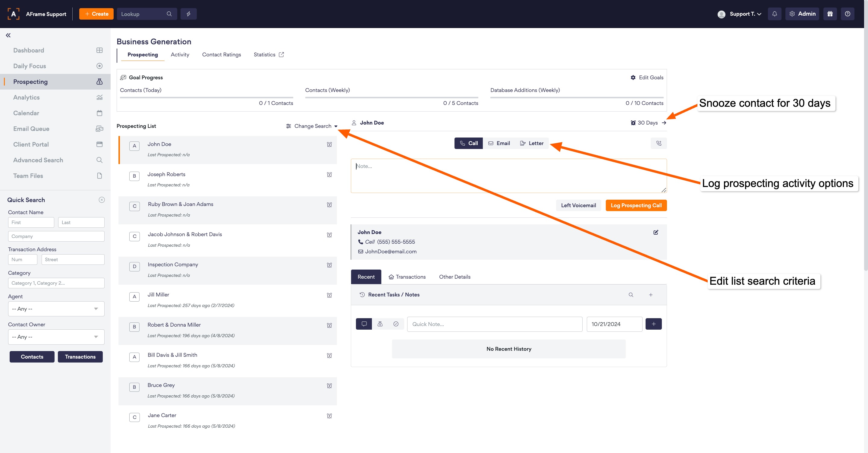Open the Transactions tab for John Doe
The width and height of the screenshot is (868, 453).
click(x=407, y=277)
